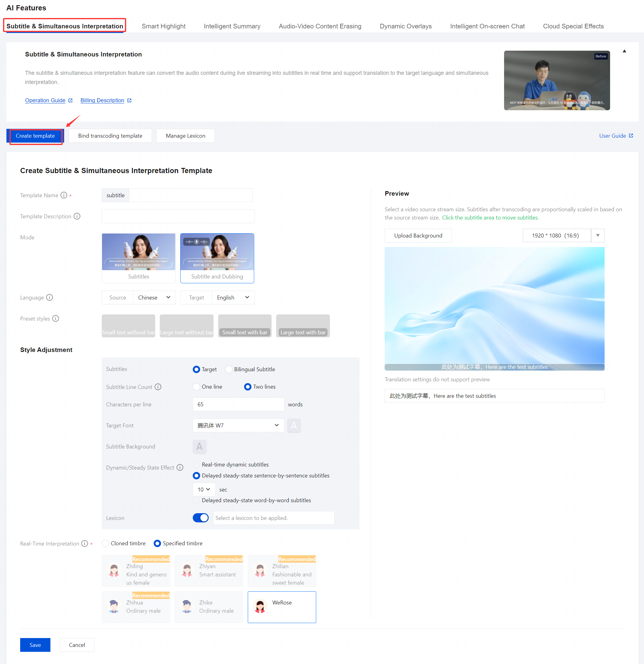Click the Save button

pyautogui.click(x=35, y=645)
